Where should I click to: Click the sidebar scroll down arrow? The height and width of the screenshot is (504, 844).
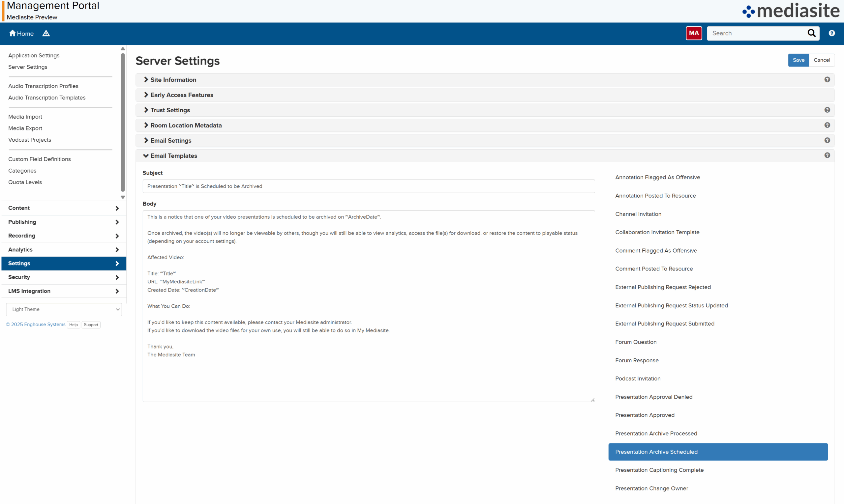[123, 197]
